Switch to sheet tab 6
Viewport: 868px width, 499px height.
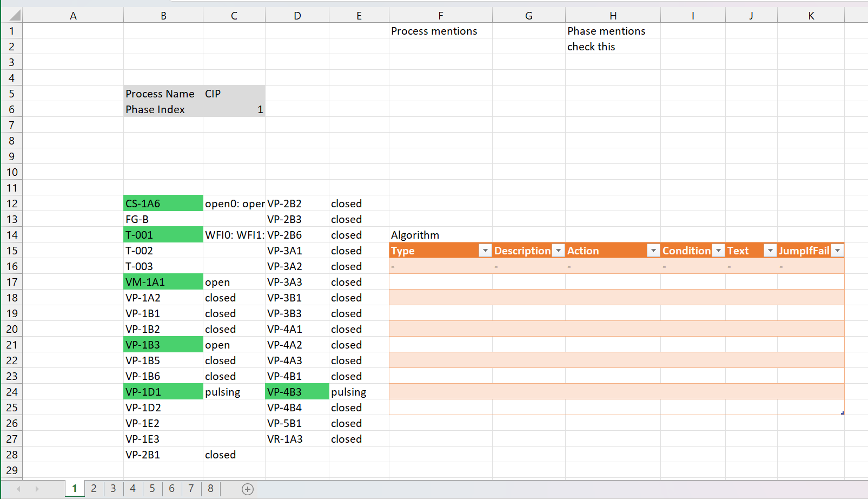coord(171,489)
